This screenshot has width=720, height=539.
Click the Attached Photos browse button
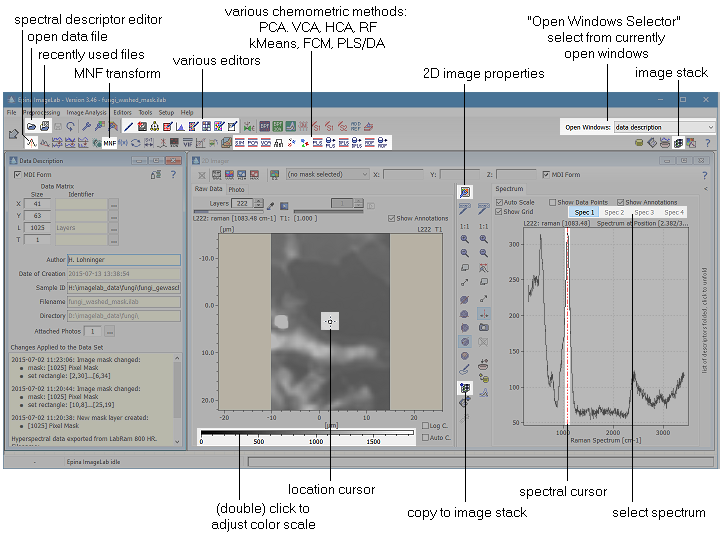pos(110,331)
